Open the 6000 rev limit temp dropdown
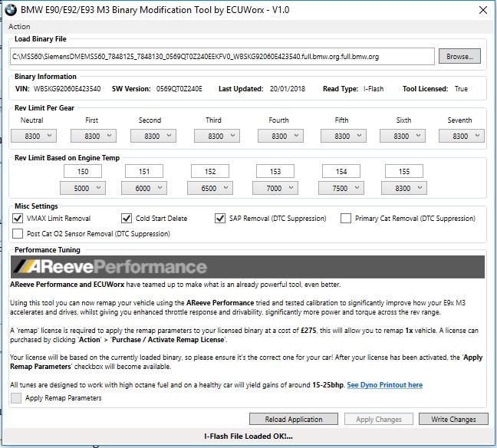Screen dimensions: 497x448 tap(144, 188)
